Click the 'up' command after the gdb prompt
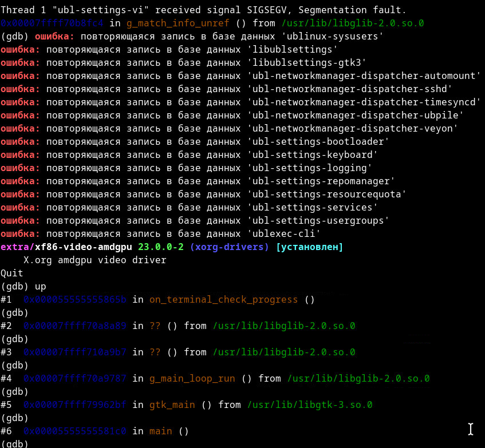The image size is (485, 448). [41, 286]
